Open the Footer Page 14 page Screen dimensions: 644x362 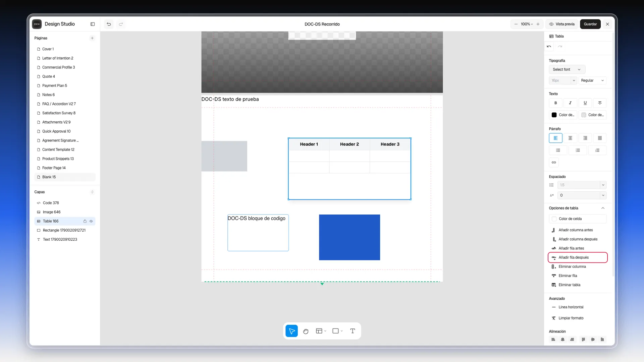coord(65,168)
